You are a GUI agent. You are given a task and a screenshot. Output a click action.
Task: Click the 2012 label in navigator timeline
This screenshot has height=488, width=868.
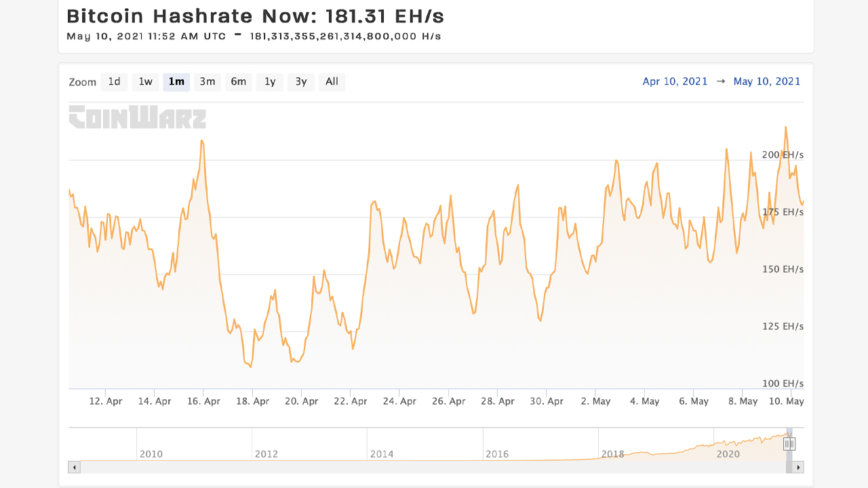tap(266, 453)
